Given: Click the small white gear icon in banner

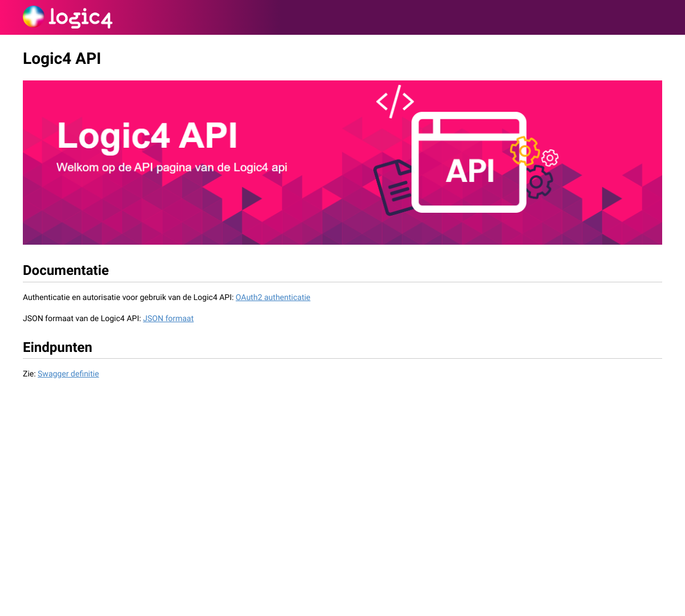Looking at the screenshot, I should (x=550, y=158).
